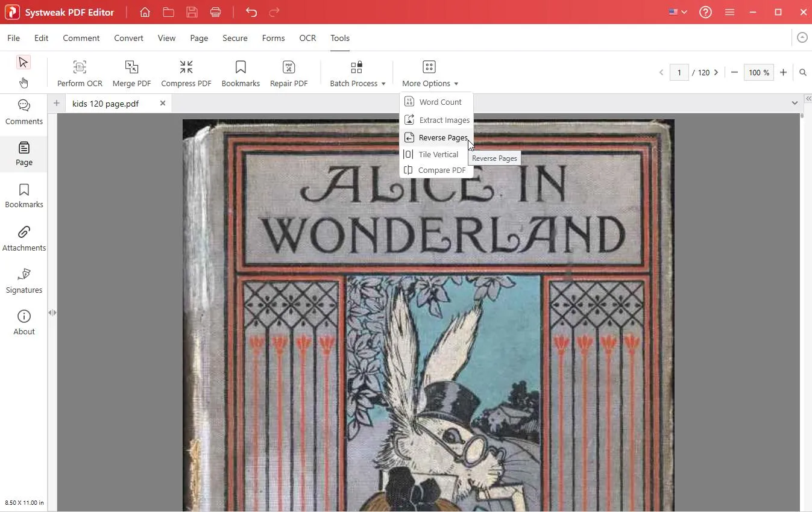Click Repair PDF
812x512 pixels.
289,73
